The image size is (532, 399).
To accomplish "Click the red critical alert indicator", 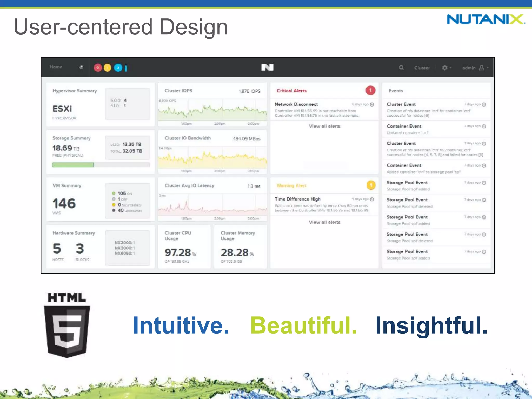I will 98,68.
